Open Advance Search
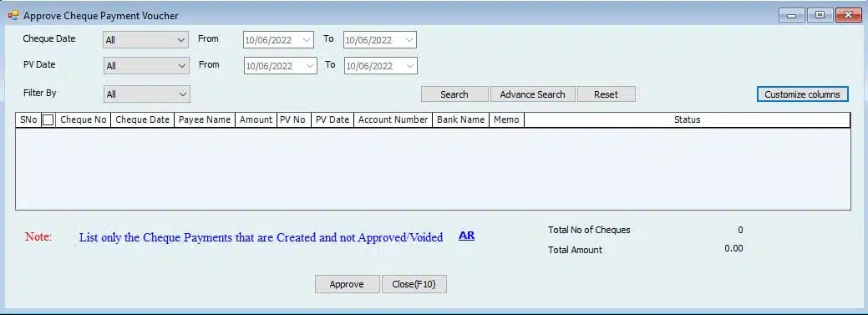Viewport: 868px width, 315px height. [532, 94]
